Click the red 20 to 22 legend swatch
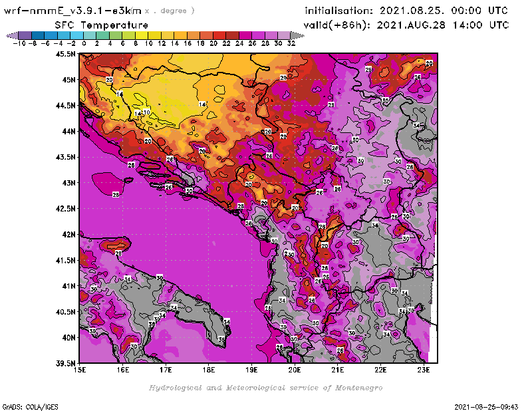 [x=219, y=35]
